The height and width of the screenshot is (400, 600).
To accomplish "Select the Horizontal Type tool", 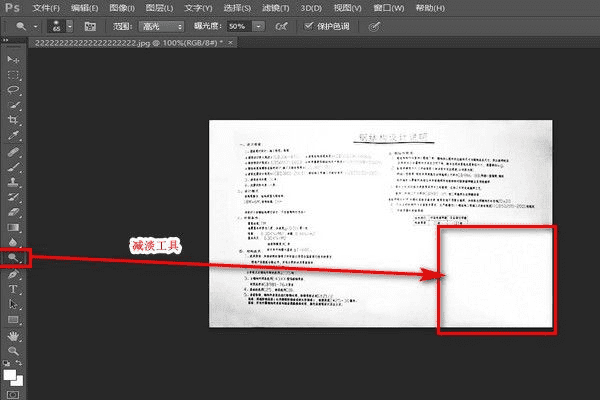I will pyautogui.click(x=13, y=289).
